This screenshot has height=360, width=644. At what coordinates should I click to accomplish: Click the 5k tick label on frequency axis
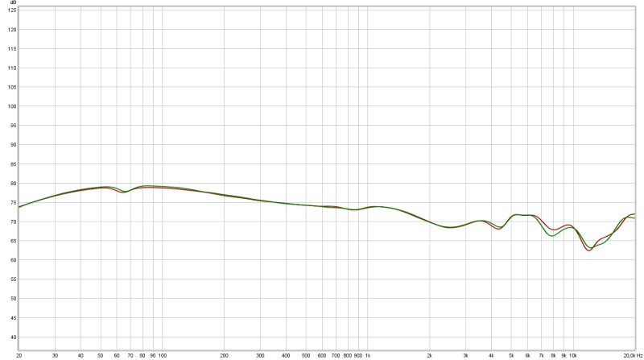pyautogui.click(x=511, y=354)
